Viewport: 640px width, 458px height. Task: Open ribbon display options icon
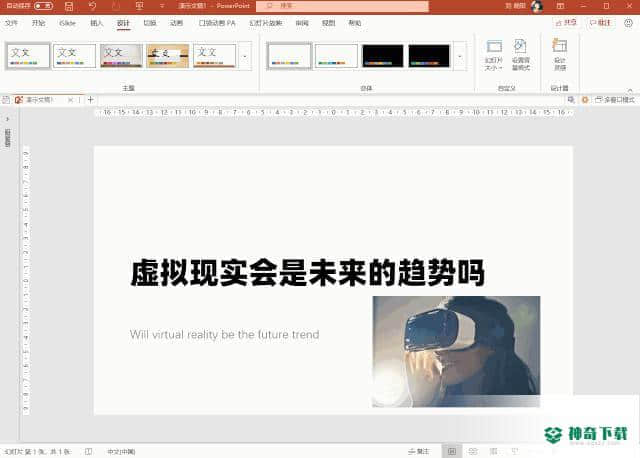[x=560, y=6]
